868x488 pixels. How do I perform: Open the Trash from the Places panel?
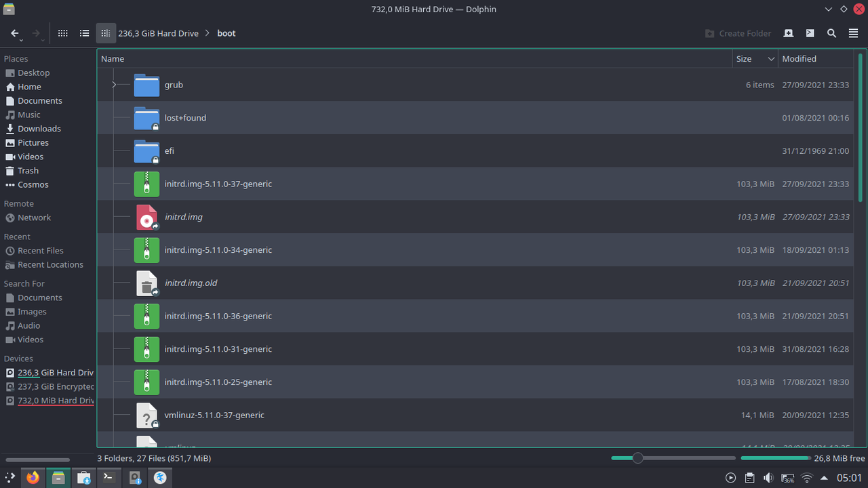pos(26,171)
